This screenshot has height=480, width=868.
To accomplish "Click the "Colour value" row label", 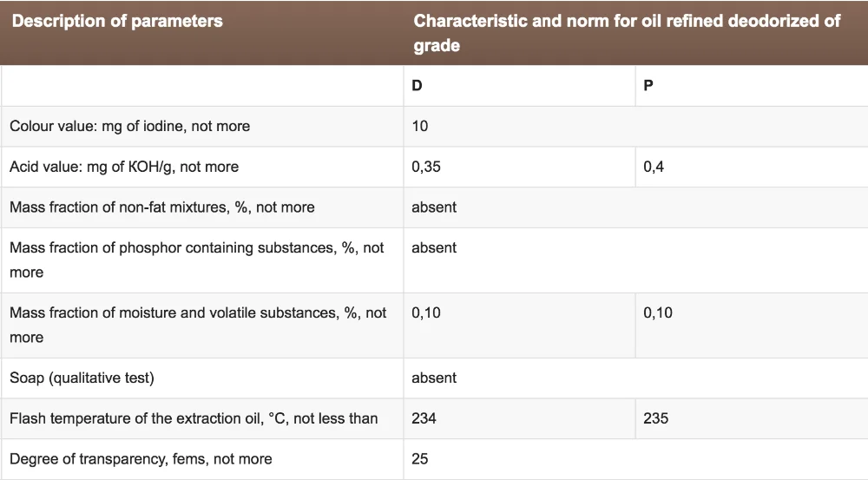I will click(130, 127).
